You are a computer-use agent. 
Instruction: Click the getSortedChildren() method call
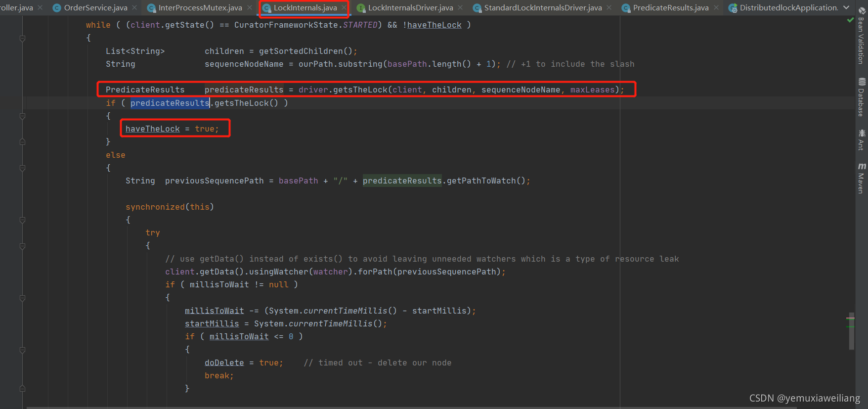305,51
